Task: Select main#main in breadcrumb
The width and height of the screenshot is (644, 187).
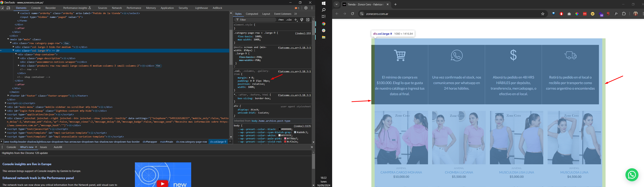Action: click(166, 142)
